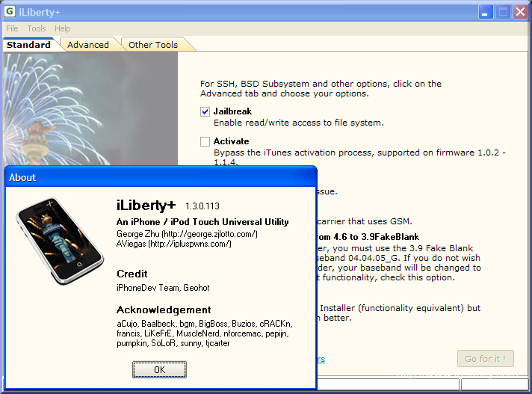Open the File menu
Screen dimensions: 532x394
click(12, 28)
